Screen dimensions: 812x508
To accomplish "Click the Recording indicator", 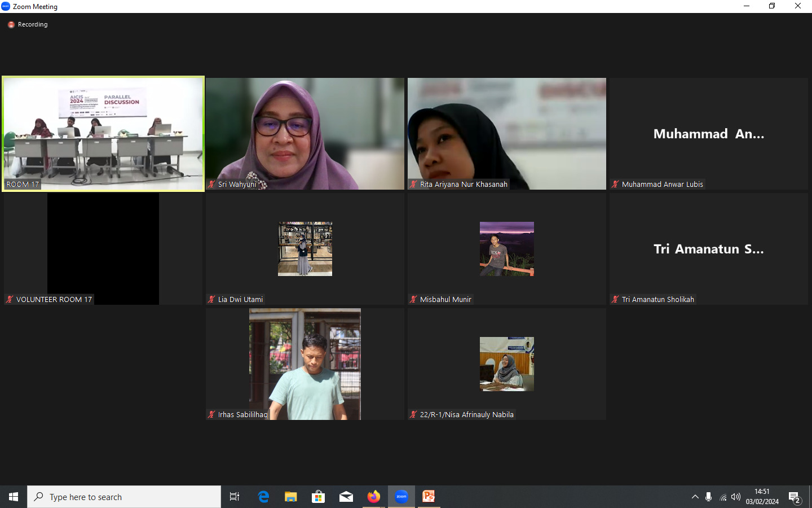I will (x=28, y=24).
